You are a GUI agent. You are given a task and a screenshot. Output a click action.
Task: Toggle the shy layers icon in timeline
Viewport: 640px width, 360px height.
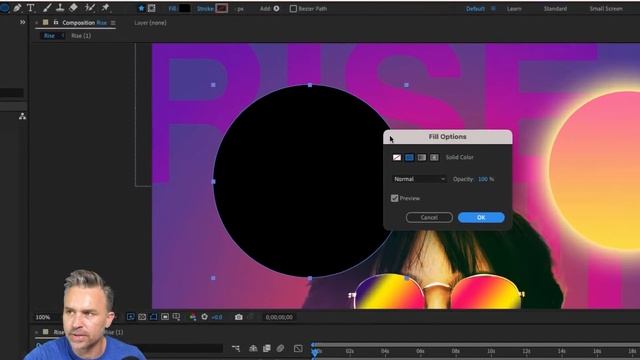tap(253, 348)
